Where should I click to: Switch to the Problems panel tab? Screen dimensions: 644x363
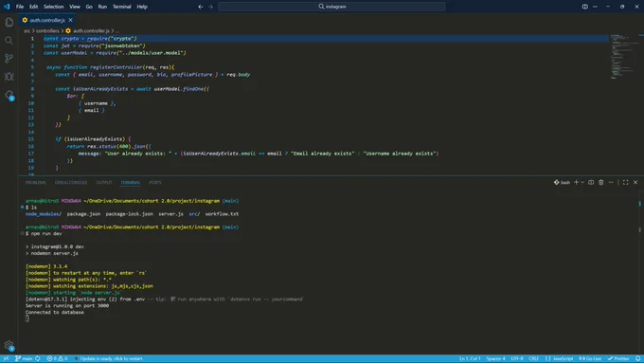(36, 183)
